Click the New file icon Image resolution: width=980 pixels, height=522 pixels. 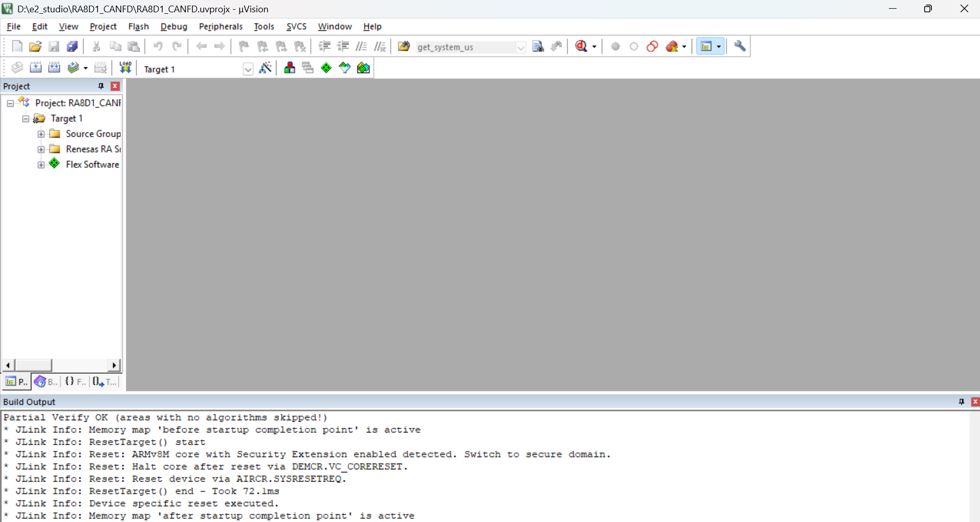(x=17, y=47)
